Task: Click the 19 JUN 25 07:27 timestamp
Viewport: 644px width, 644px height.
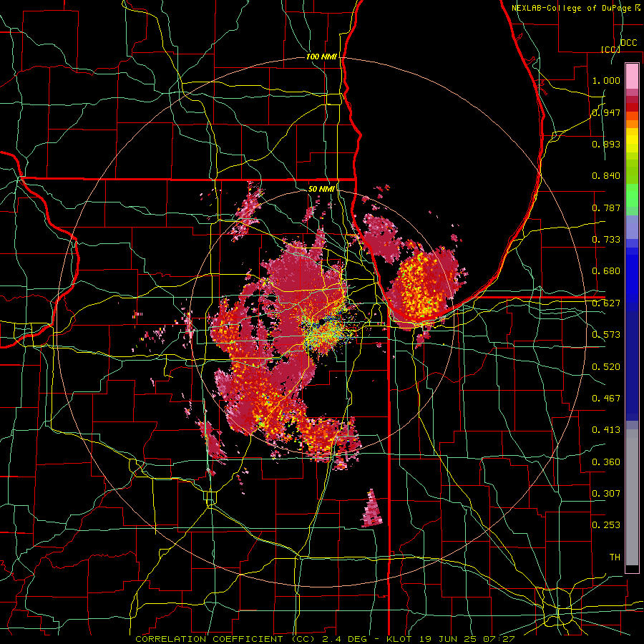Action: (467, 639)
